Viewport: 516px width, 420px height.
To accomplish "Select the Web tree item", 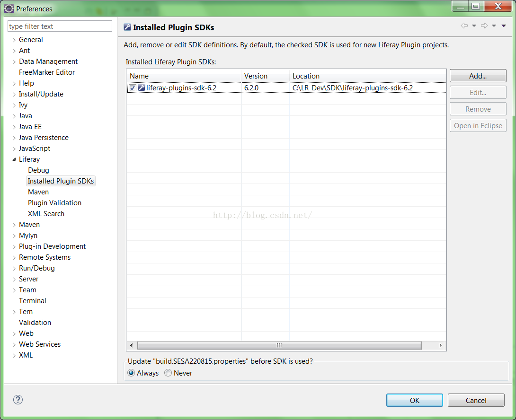I will click(x=26, y=333).
